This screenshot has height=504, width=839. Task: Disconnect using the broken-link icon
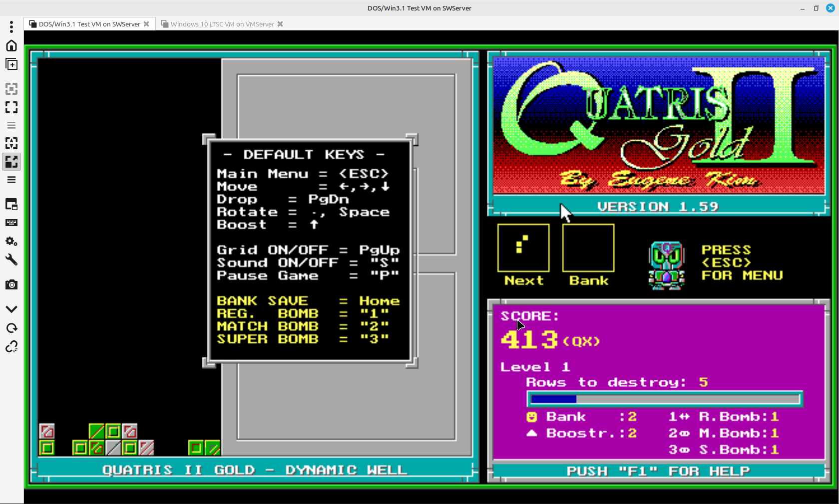click(x=11, y=346)
